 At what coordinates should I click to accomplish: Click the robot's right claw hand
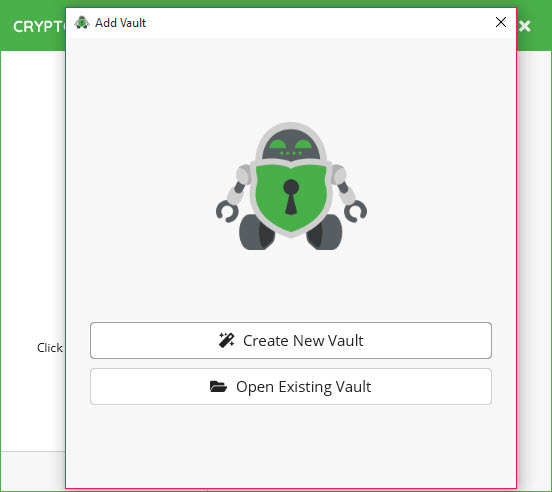(355, 211)
